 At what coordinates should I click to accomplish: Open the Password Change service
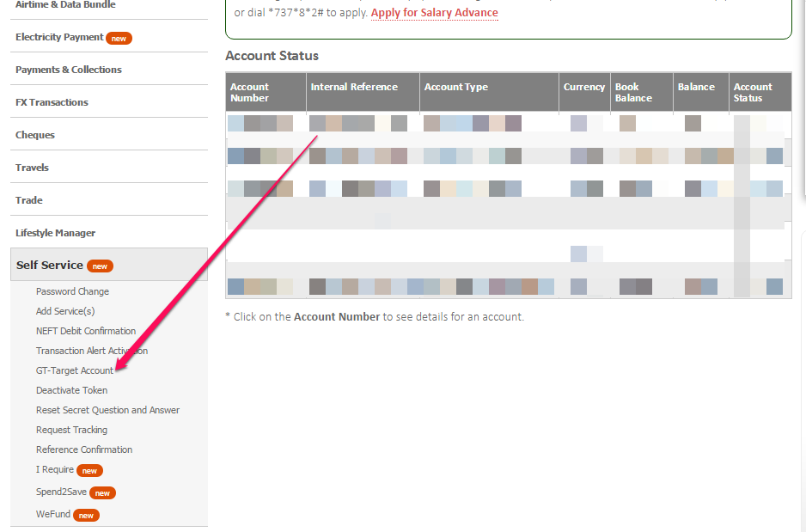coord(72,291)
